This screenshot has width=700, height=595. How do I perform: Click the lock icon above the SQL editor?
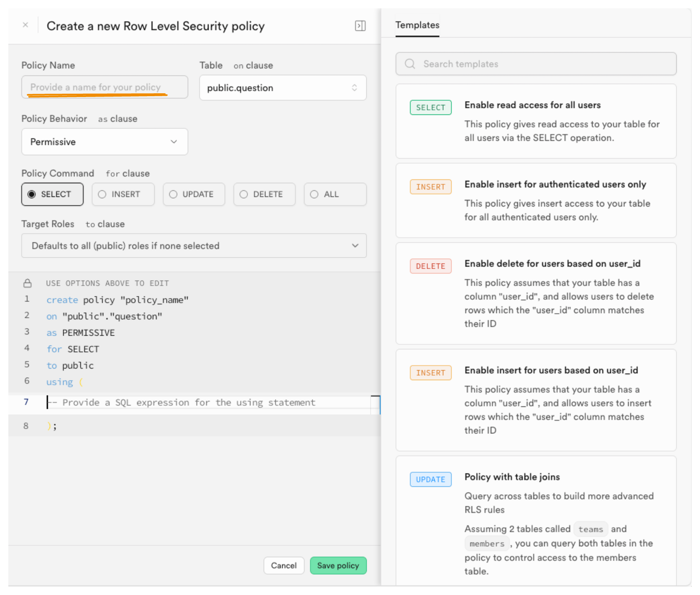(27, 284)
